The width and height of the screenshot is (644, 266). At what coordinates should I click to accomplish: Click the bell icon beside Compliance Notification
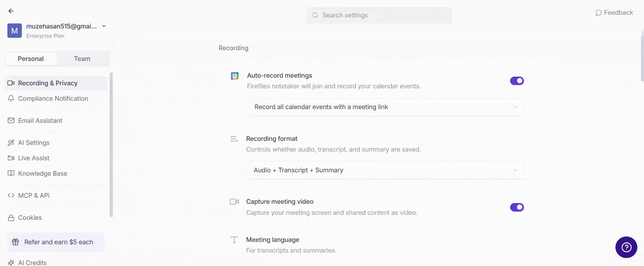(11, 98)
